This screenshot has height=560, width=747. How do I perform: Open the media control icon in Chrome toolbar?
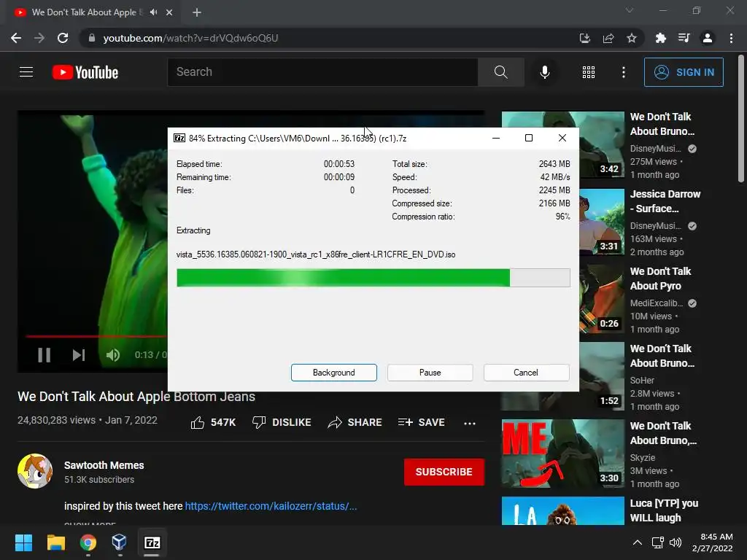(684, 38)
